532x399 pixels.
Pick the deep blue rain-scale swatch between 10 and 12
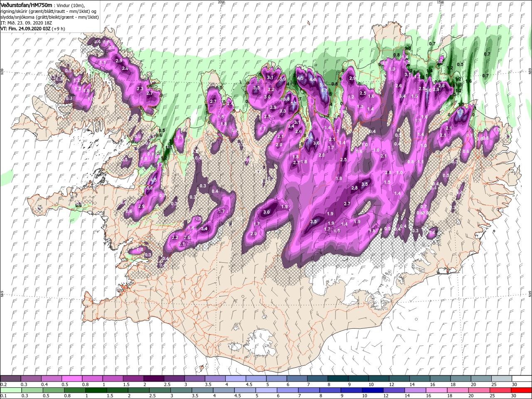tap(372, 390)
